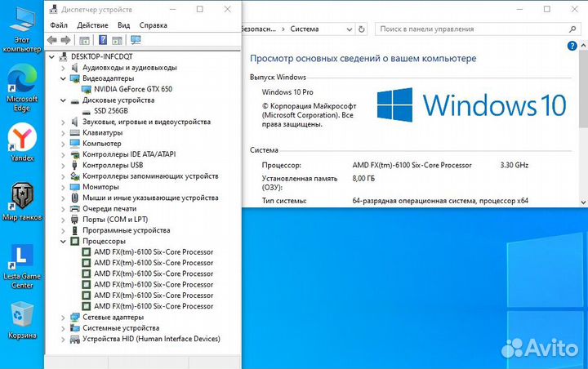Open the address bar history dropdown arrow
Screen dimensions: 588x369
(350, 29)
